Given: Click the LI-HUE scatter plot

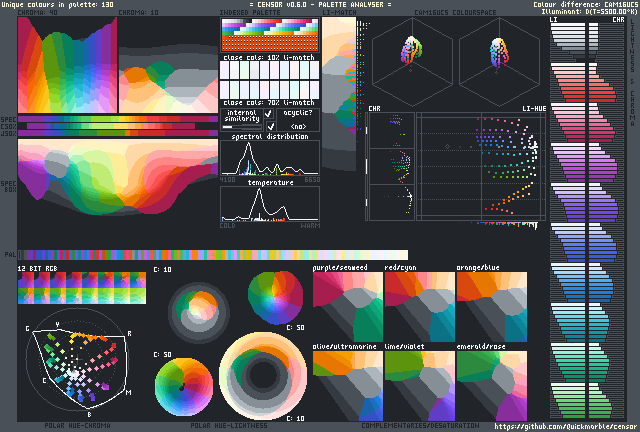Looking at the screenshot, I should 482,165.
